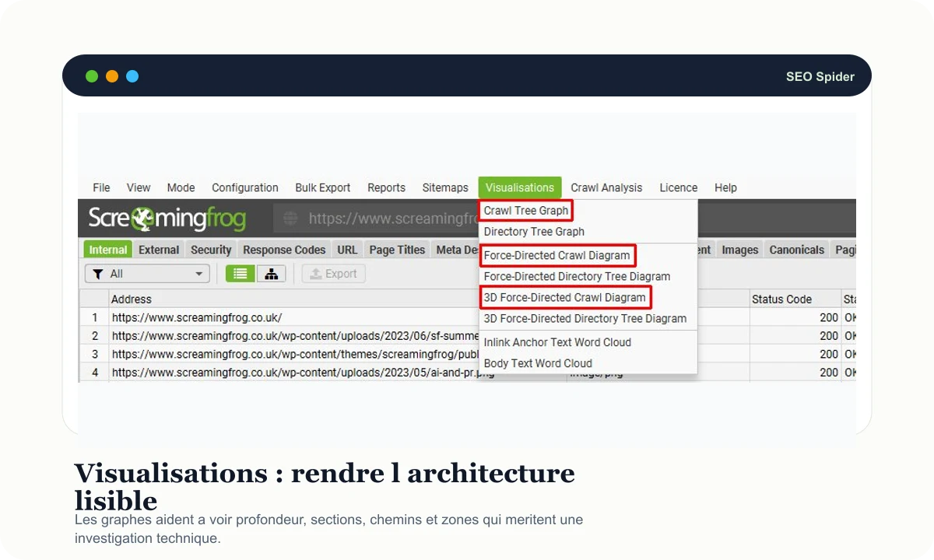Open the Configuration menu
The height and width of the screenshot is (560, 934).
245,187
